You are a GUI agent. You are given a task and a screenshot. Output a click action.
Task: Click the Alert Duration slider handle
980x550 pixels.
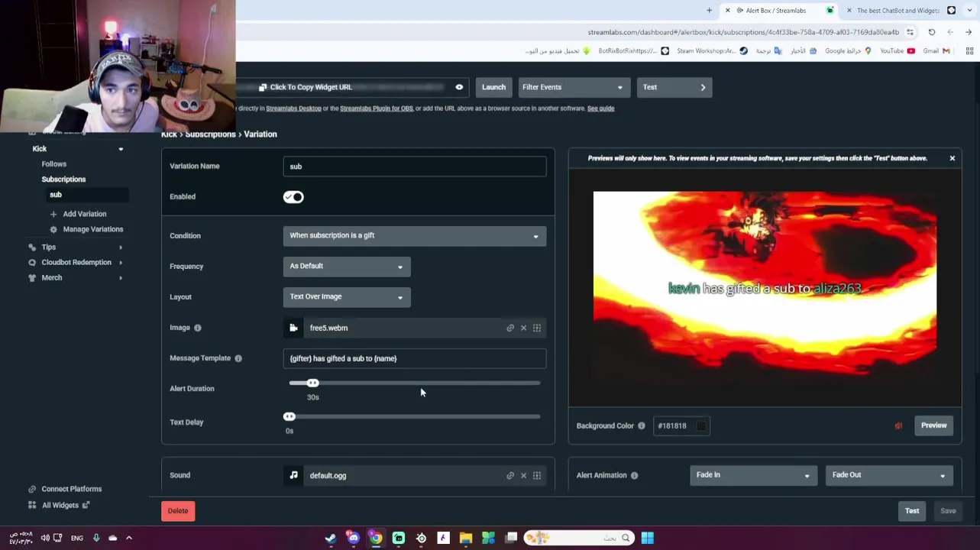tap(312, 383)
